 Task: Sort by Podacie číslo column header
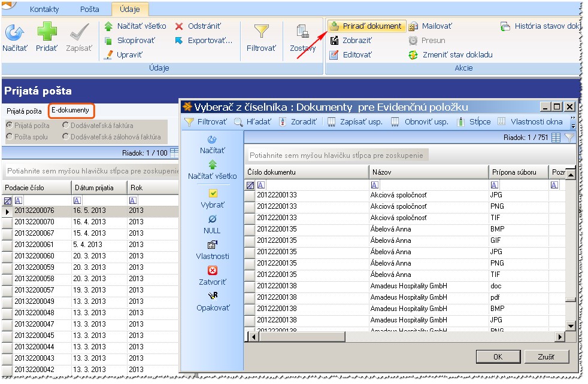click(36, 188)
